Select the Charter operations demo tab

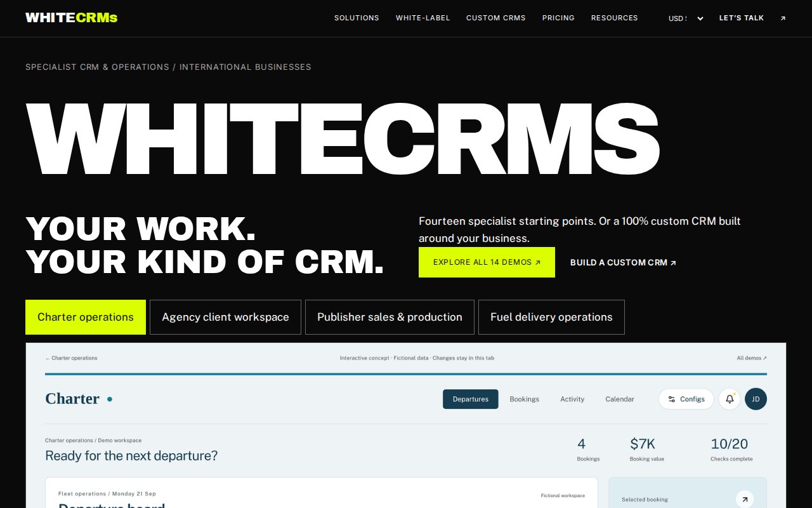(86, 317)
